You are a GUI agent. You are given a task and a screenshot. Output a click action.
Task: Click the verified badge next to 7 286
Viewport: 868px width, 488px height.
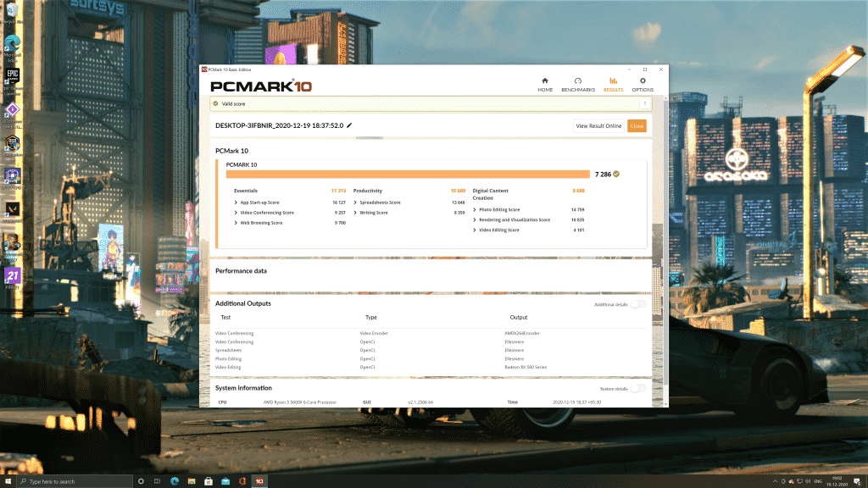point(616,175)
